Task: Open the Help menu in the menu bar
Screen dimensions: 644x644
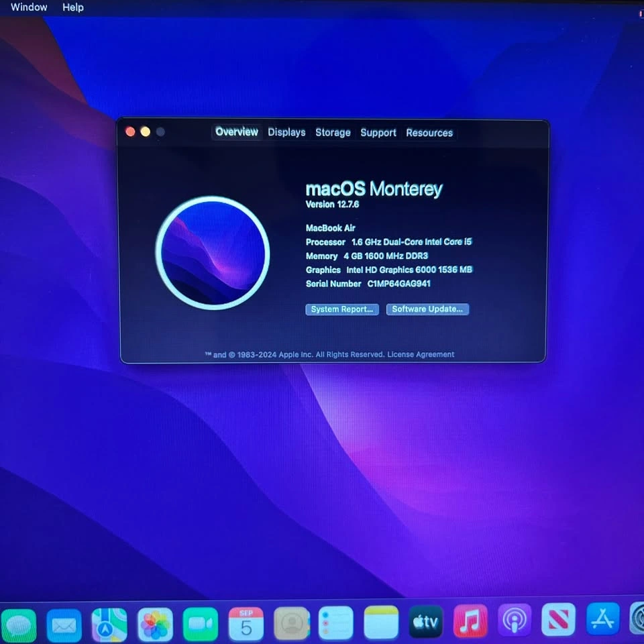Action: click(73, 7)
